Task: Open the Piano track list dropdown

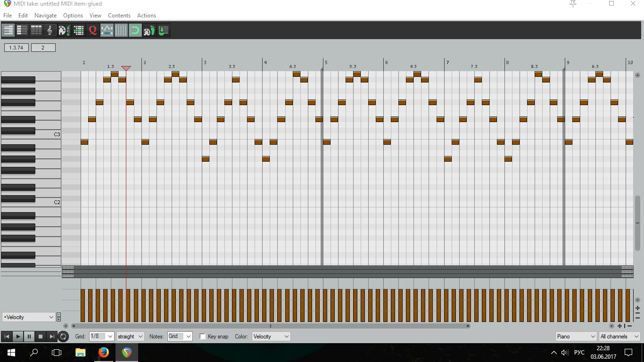Action: (x=576, y=337)
